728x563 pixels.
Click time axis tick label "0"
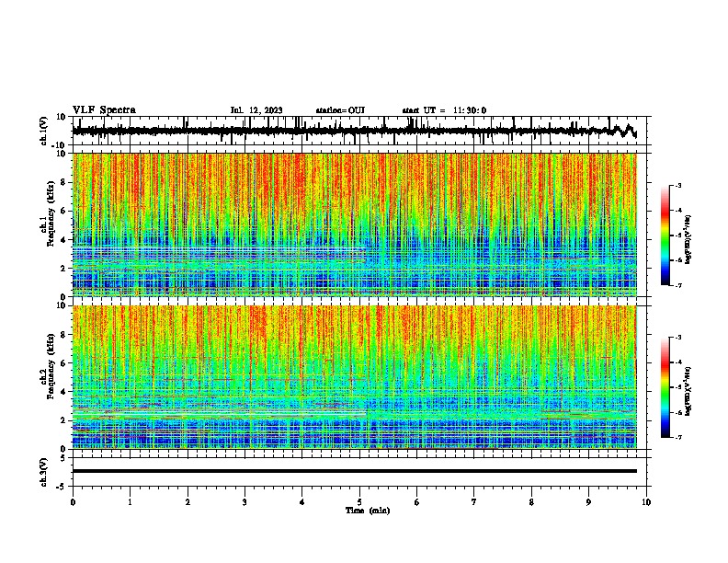tap(73, 502)
